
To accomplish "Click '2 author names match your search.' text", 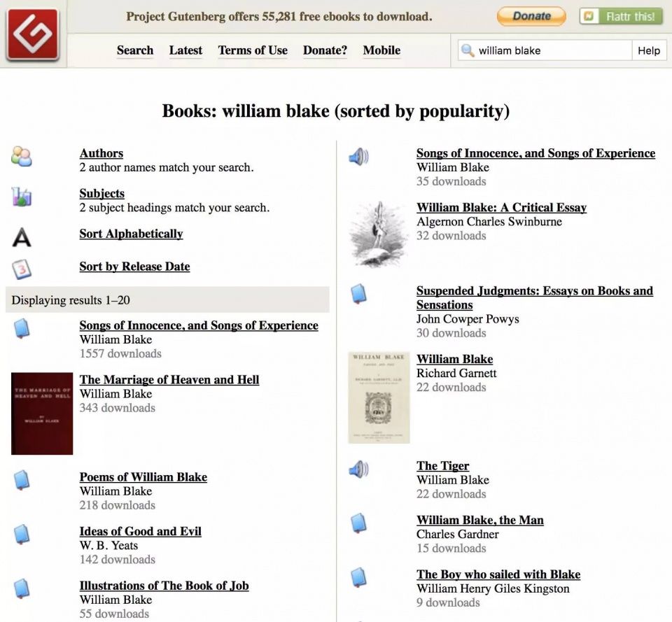I will click(167, 167).
